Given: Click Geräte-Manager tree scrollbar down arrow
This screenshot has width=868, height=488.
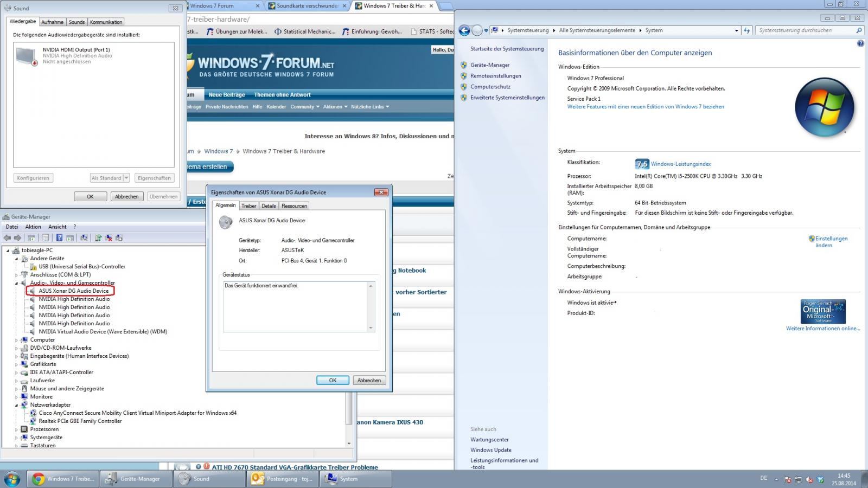Looking at the screenshot, I should tap(349, 444).
